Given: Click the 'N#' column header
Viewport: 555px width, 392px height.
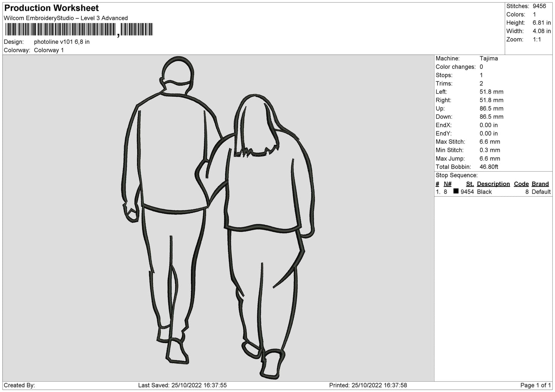Looking at the screenshot, I should tap(447, 184).
